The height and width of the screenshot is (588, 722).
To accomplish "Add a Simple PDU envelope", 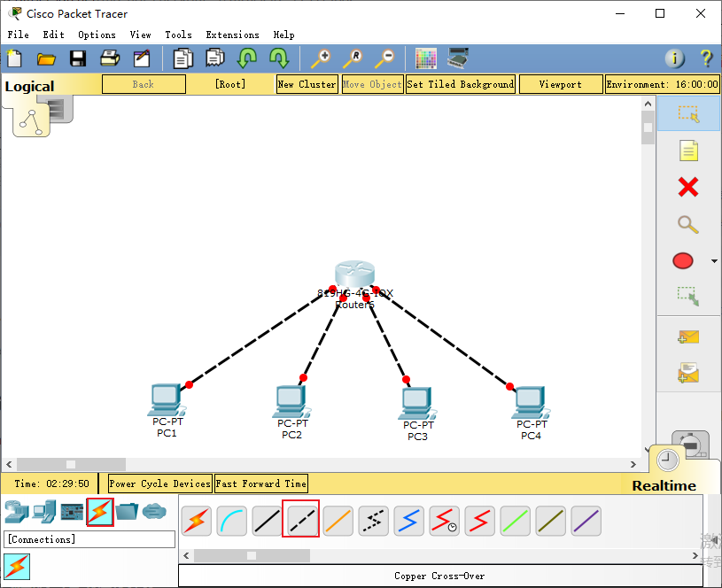I will [688, 337].
